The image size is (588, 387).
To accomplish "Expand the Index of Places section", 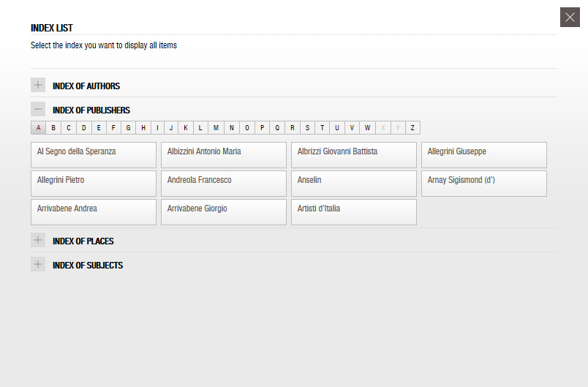I will (x=38, y=240).
